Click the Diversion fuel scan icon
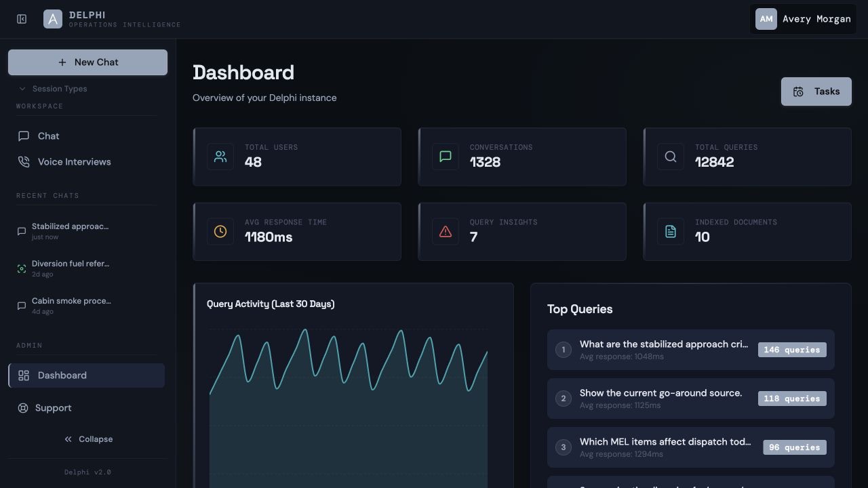The height and width of the screenshot is (488, 868). pyautogui.click(x=22, y=268)
